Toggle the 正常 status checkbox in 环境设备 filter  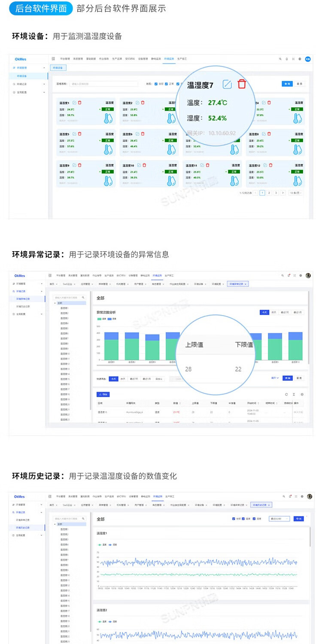[x=167, y=84]
